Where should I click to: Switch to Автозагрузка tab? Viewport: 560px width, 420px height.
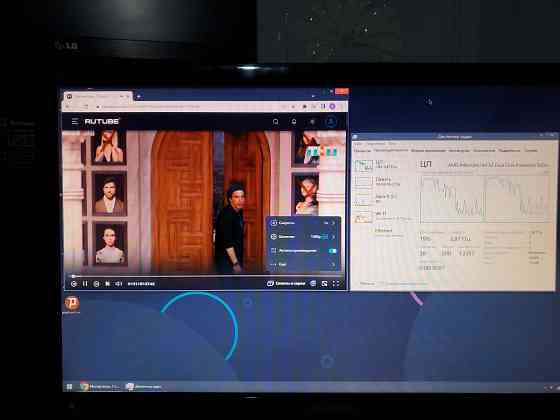pos(459,151)
